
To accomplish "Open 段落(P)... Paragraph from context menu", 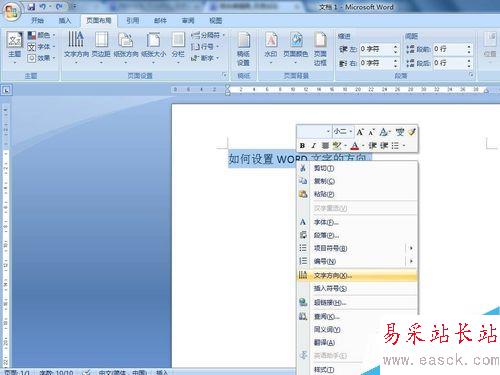I will [357, 235].
